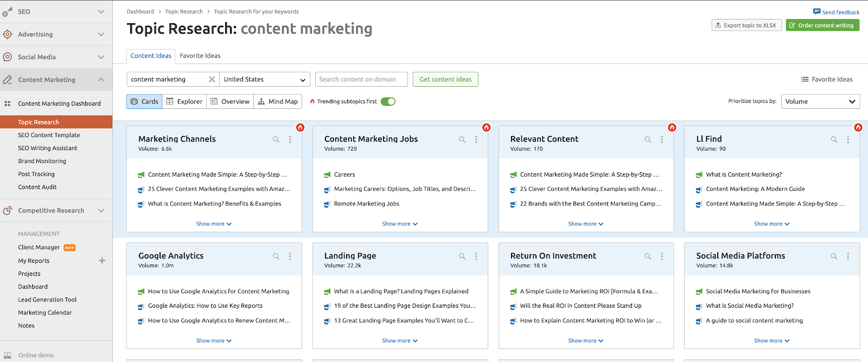Click the trending flame badge on Relevant Content card

672,127
